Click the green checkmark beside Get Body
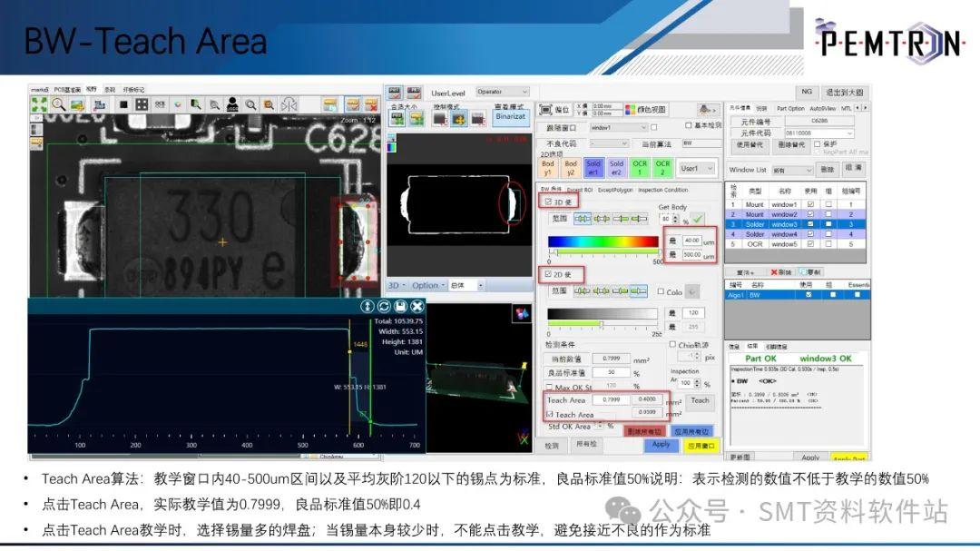Image resolution: width=980 pixels, height=551 pixels. (697, 217)
